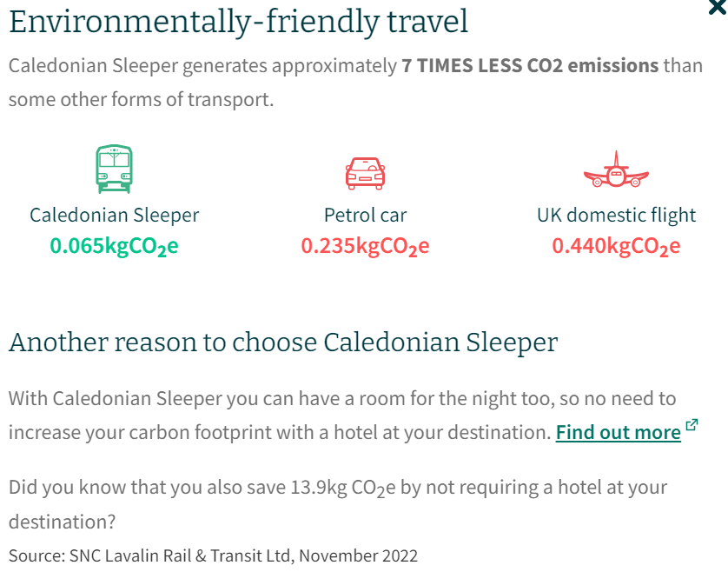This screenshot has width=728, height=572.
Task: Select the 0.235kgCO2e petrol car value
Action: (x=365, y=246)
